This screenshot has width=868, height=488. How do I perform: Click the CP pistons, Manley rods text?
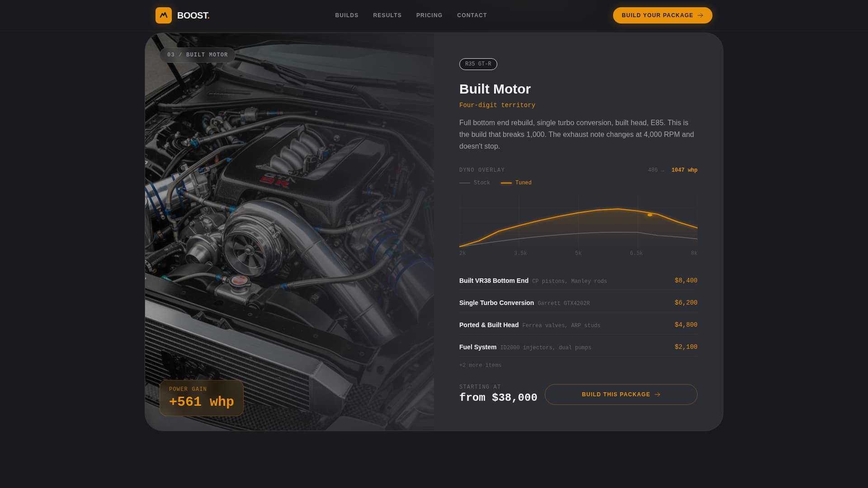(x=570, y=282)
